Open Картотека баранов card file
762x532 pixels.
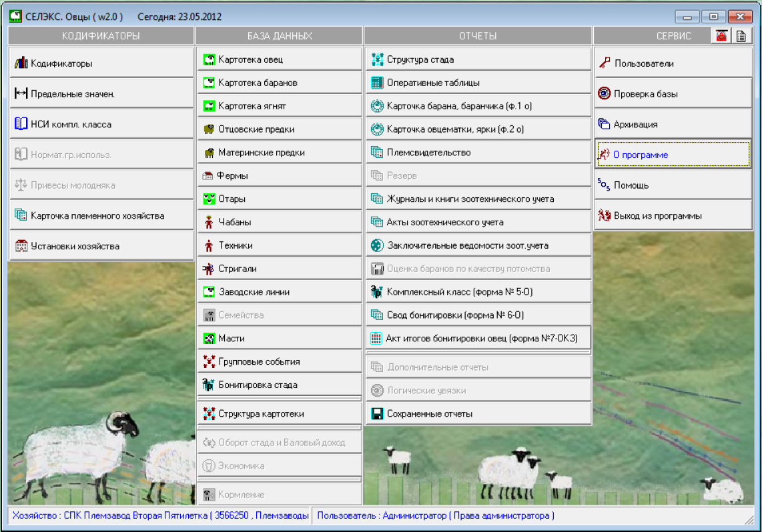coord(279,83)
